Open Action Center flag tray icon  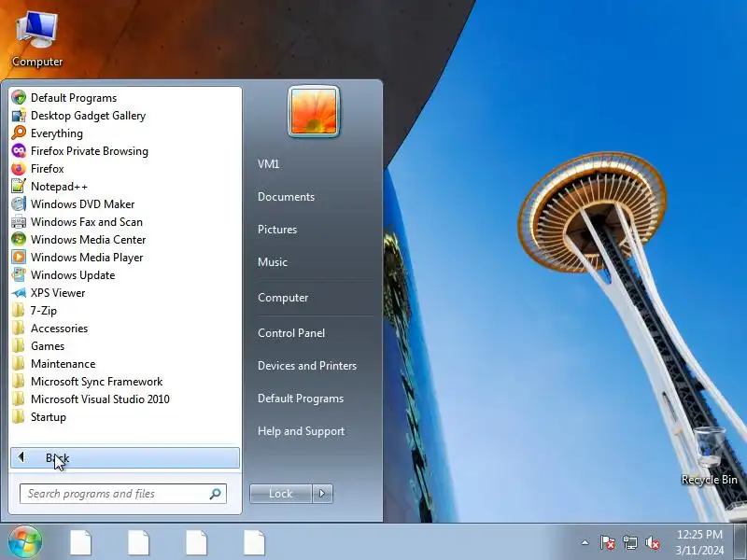tap(608, 542)
